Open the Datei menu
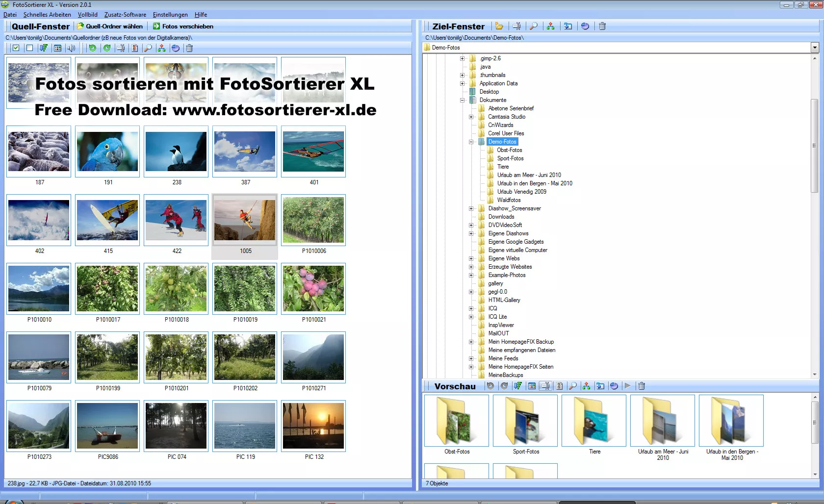Image resolution: width=824 pixels, height=504 pixels. (10, 15)
